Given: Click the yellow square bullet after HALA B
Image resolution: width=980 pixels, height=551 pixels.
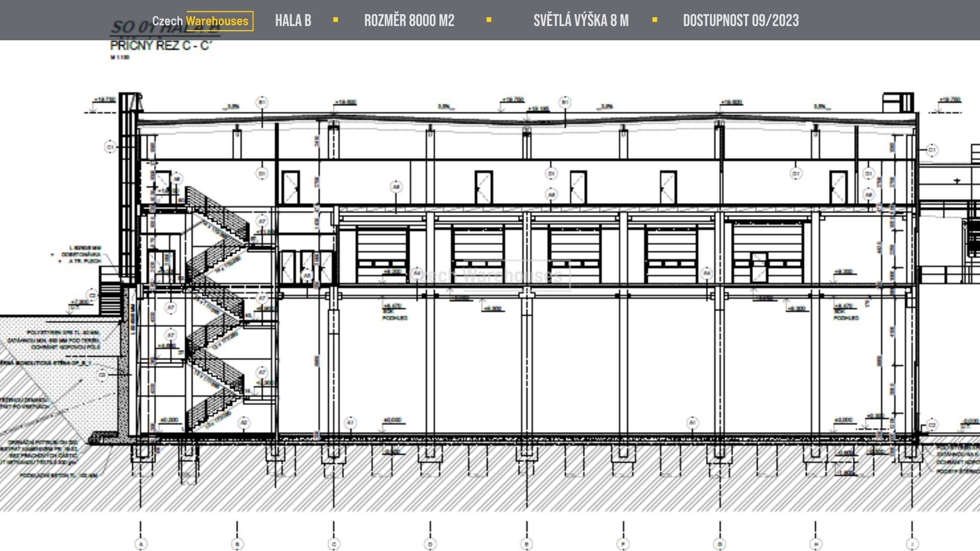Looking at the screenshot, I should coord(335,20).
